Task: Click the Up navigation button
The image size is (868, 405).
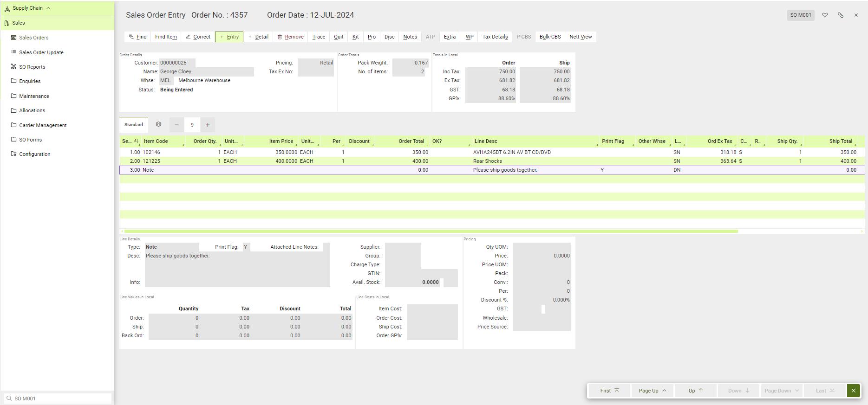Action: coord(695,391)
